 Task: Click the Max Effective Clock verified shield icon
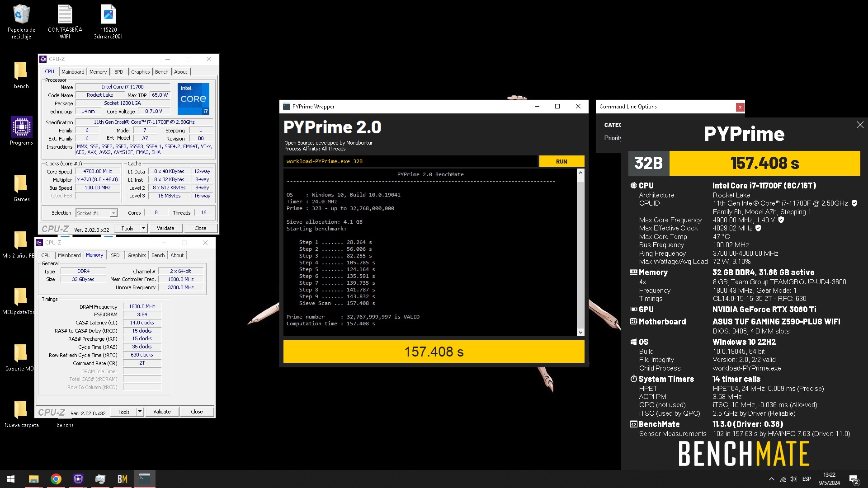pos(758,228)
